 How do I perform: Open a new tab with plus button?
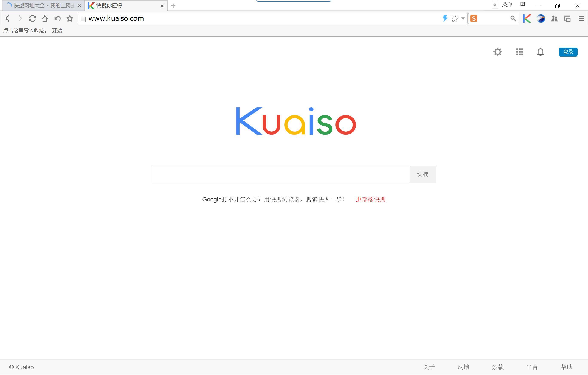tap(173, 6)
